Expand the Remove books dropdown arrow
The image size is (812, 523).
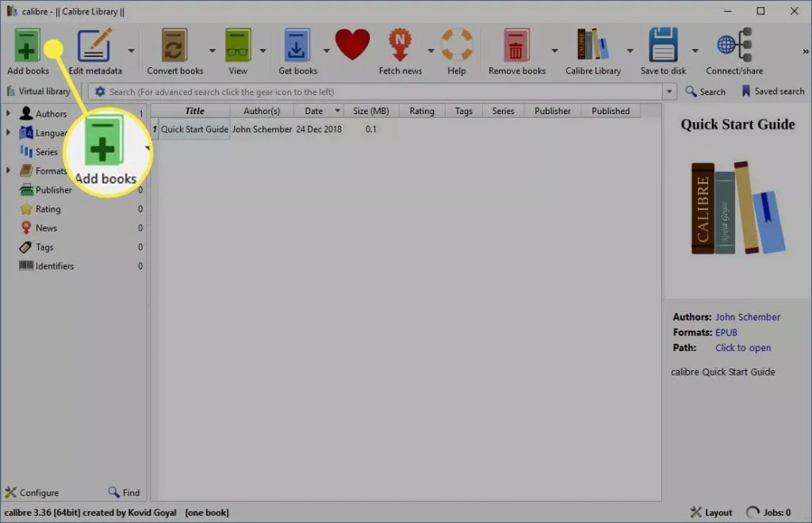[554, 51]
